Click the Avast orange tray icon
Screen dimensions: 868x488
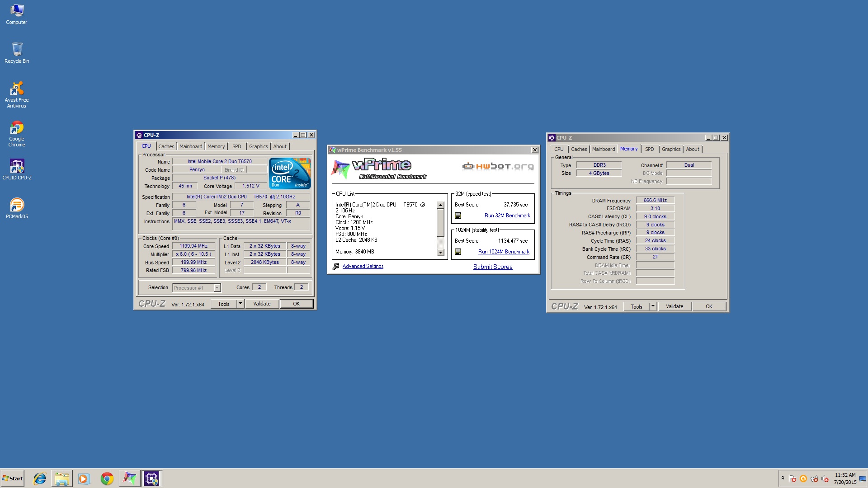pos(803,479)
